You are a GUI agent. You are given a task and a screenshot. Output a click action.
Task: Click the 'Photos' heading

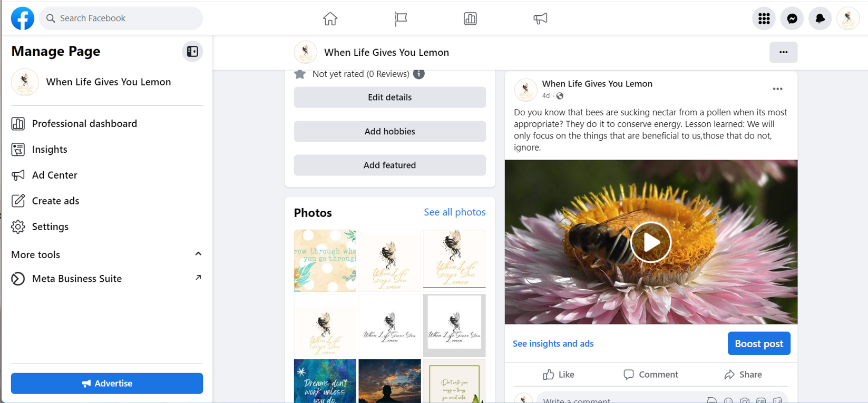click(313, 213)
